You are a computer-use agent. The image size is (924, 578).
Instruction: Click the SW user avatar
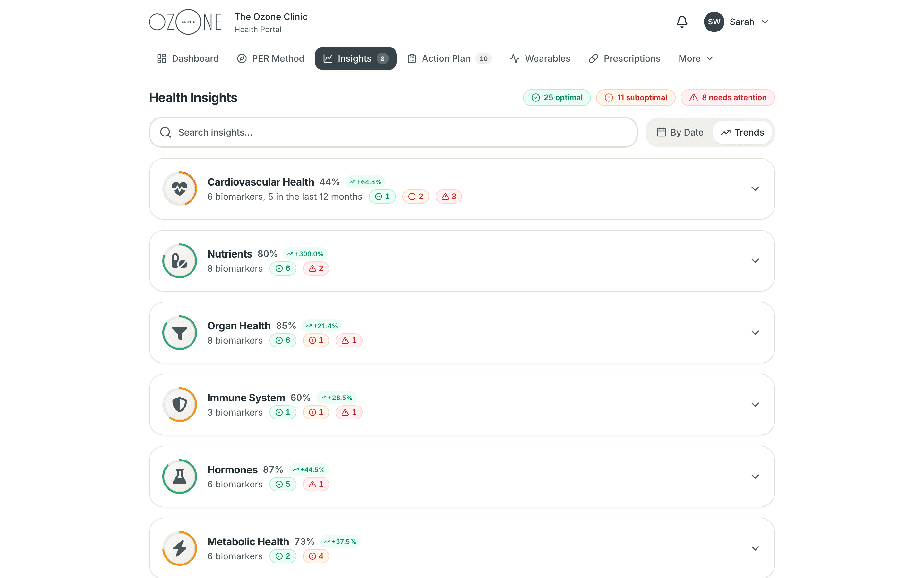pyautogui.click(x=714, y=22)
